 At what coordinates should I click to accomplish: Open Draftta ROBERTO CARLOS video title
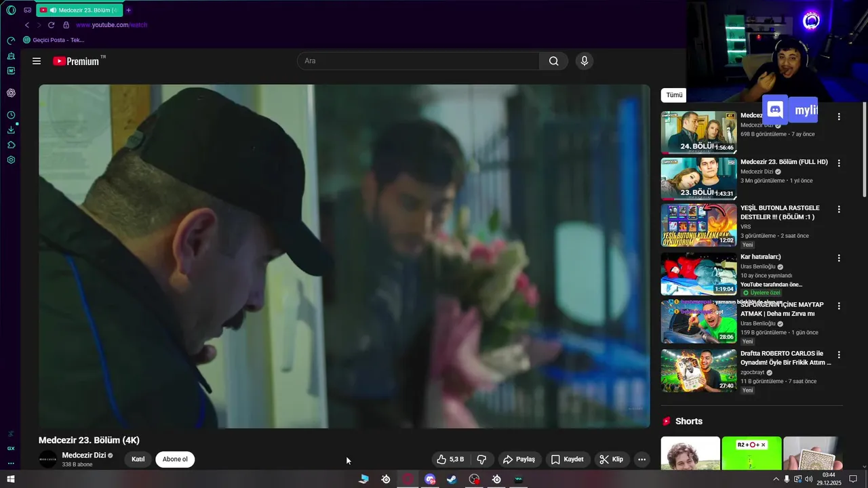pos(785,358)
